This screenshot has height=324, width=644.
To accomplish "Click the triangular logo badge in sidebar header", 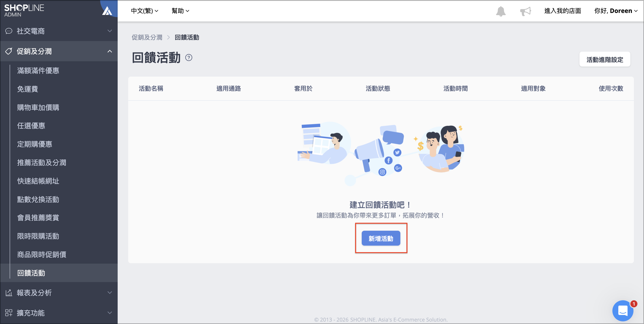I will pos(107,11).
